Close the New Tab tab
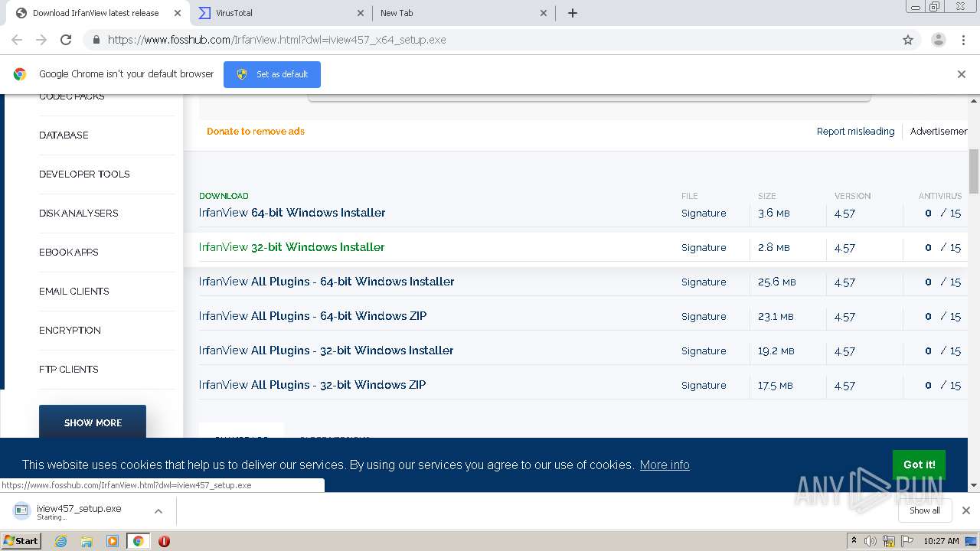 click(x=544, y=13)
